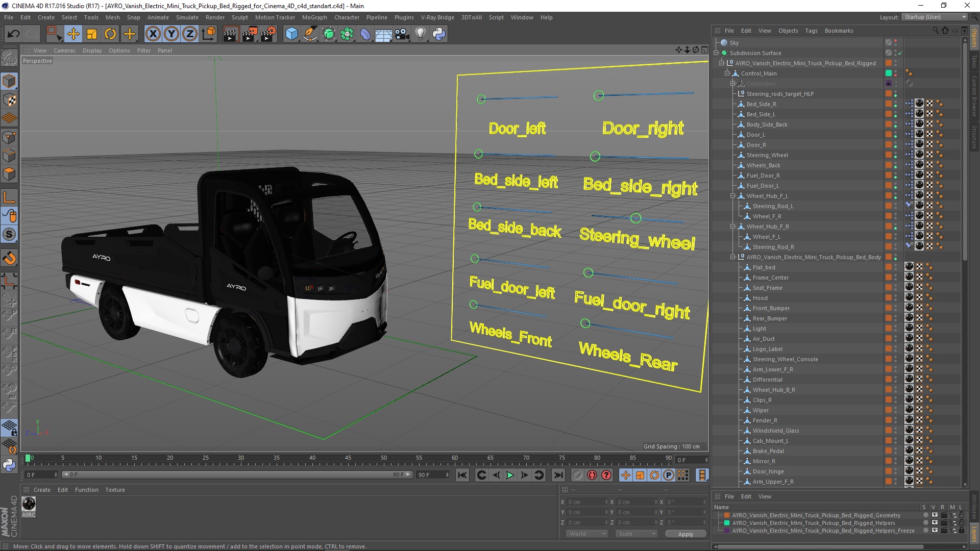Click the Undo arrow icon
Image resolution: width=980 pixels, height=551 pixels.
14,34
